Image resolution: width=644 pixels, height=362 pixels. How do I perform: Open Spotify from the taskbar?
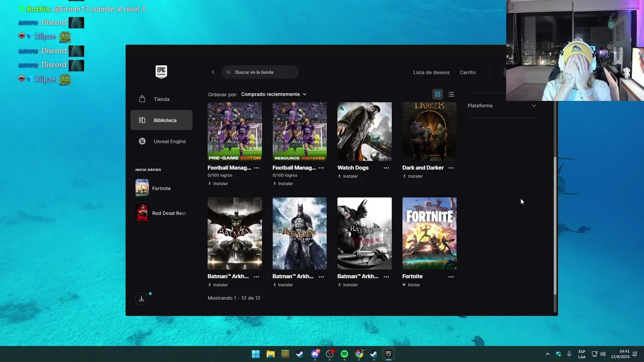click(344, 354)
